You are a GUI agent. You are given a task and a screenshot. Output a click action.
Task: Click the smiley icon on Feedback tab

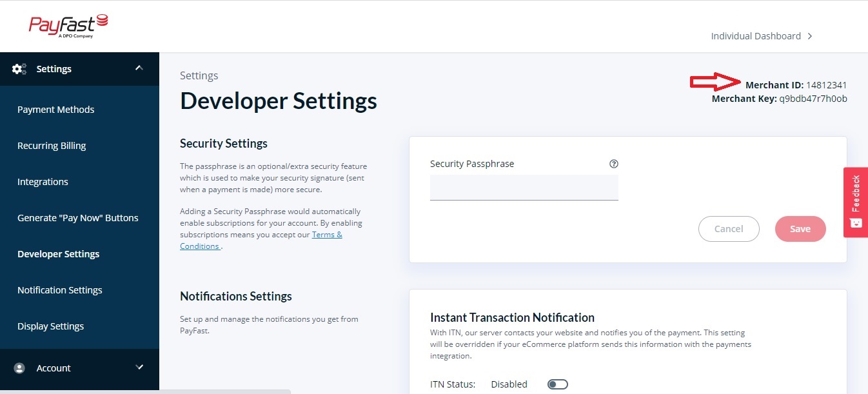tap(856, 223)
